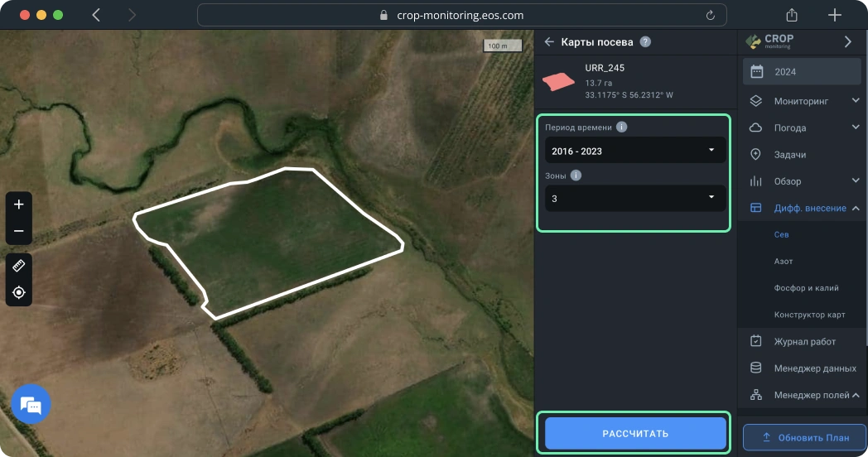The height and width of the screenshot is (457, 868).
Task: Open the blue chat support bubble
Action: point(31,405)
